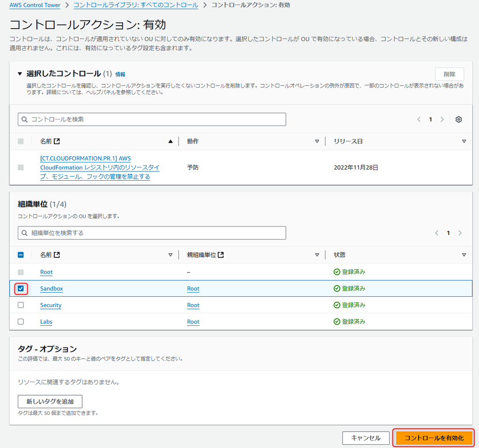
Task: Click the external-link icon beside 名前 in controls table
Action: pos(57,141)
